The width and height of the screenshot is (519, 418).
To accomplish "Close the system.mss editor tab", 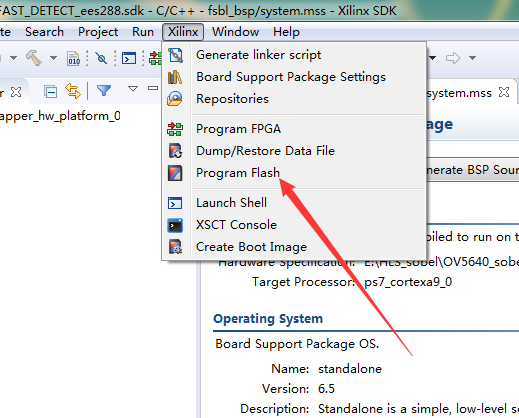I will point(504,92).
